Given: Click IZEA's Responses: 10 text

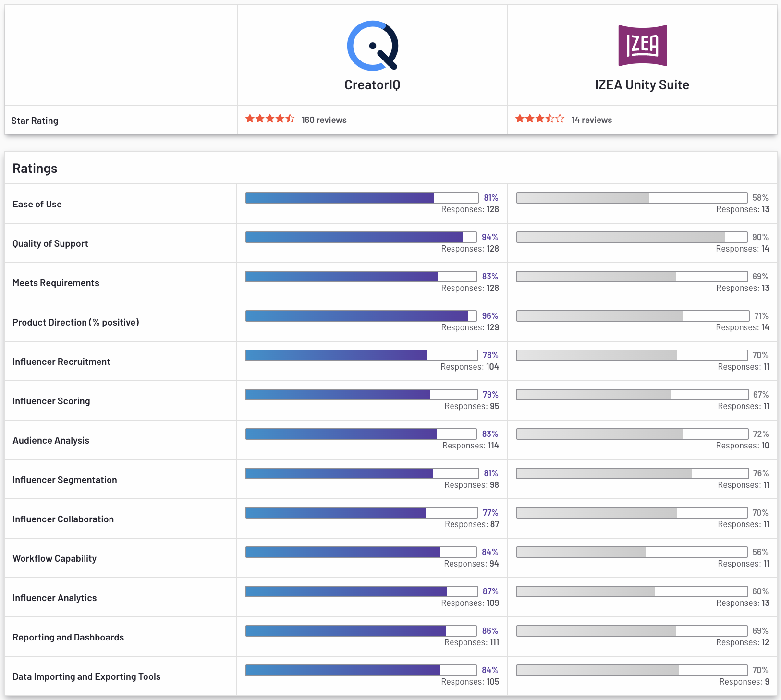Looking at the screenshot, I should (x=743, y=446).
